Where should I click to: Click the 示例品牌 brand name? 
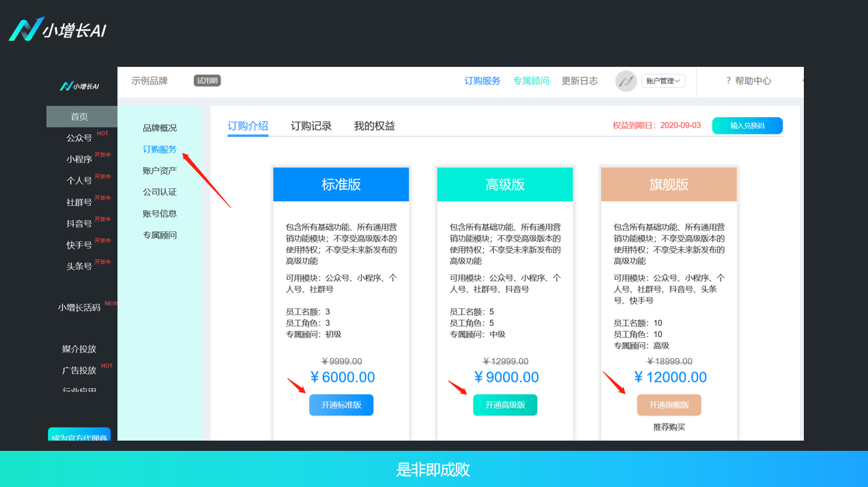click(x=149, y=80)
